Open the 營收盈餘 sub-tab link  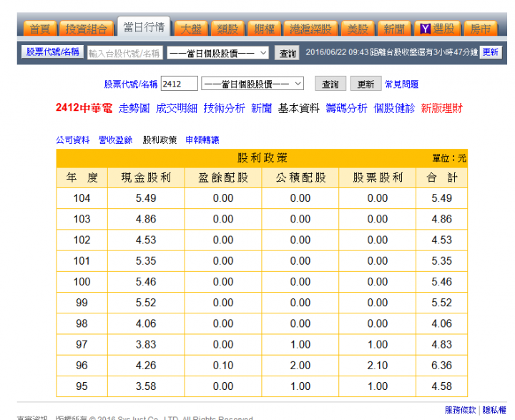tap(115, 140)
